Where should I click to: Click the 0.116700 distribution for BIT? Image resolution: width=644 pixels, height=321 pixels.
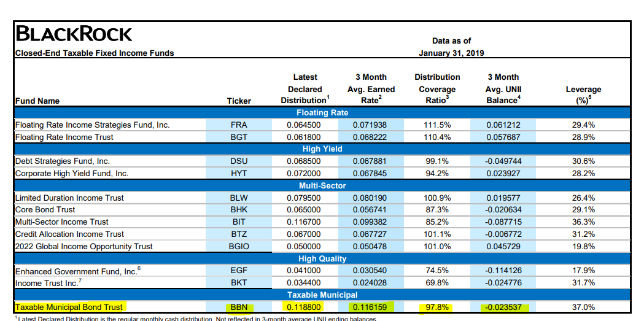304,222
